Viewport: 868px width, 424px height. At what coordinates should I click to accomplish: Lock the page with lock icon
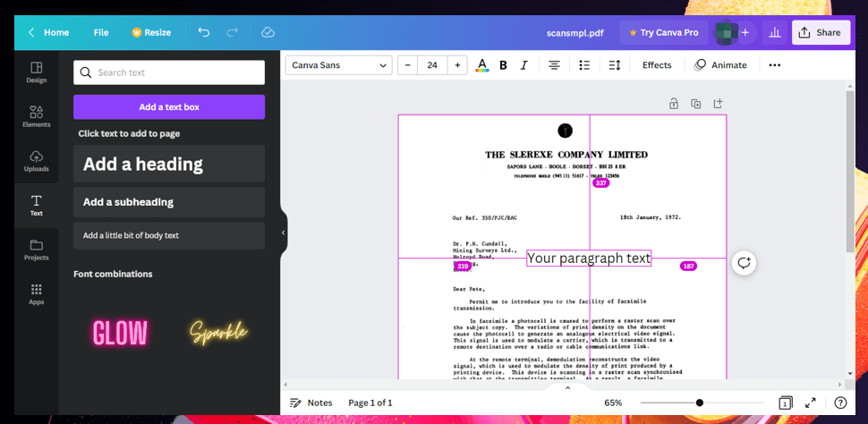(674, 104)
